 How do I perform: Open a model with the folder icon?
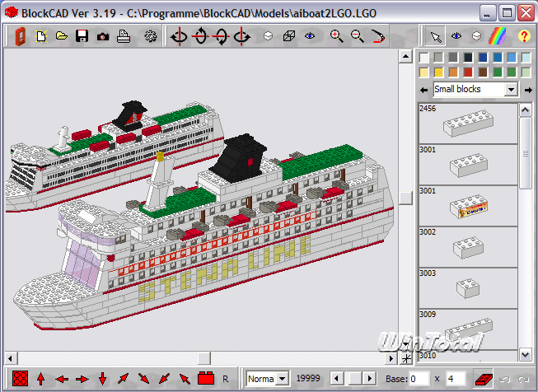click(x=61, y=36)
